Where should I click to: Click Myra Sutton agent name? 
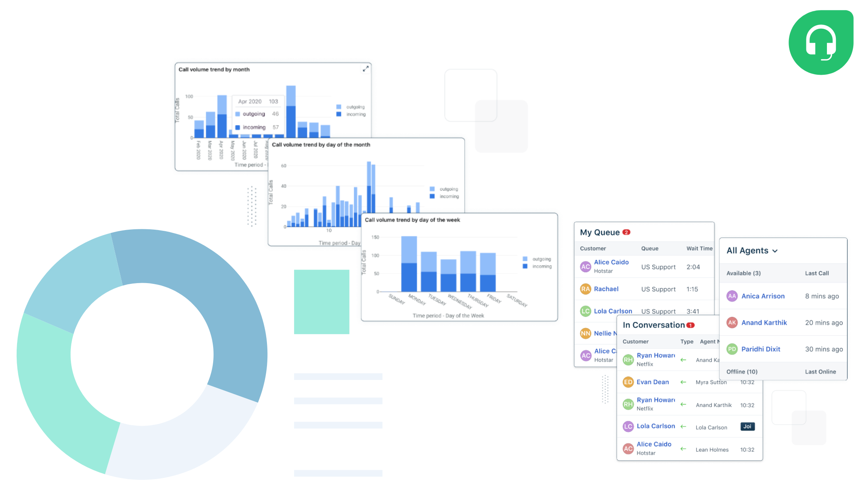click(711, 382)
